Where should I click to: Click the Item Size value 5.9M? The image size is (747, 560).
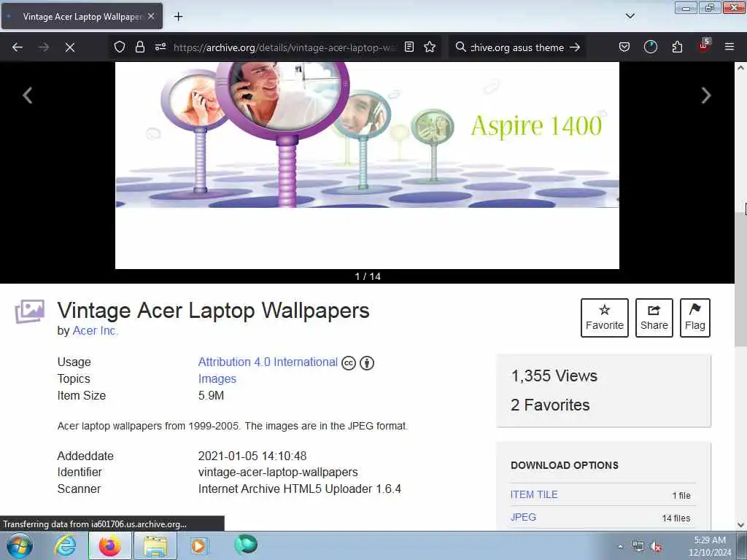[x=211, y=395]
